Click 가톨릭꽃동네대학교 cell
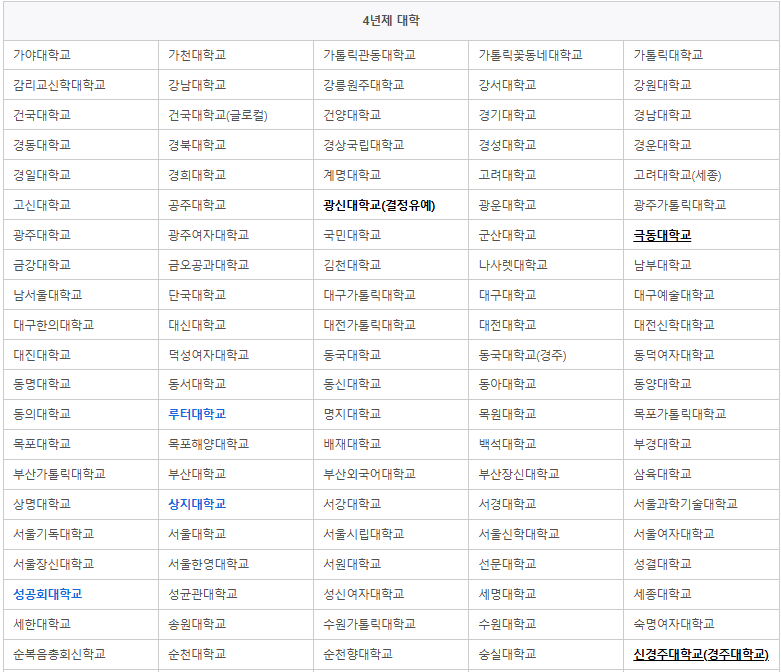 click(546, 55)
